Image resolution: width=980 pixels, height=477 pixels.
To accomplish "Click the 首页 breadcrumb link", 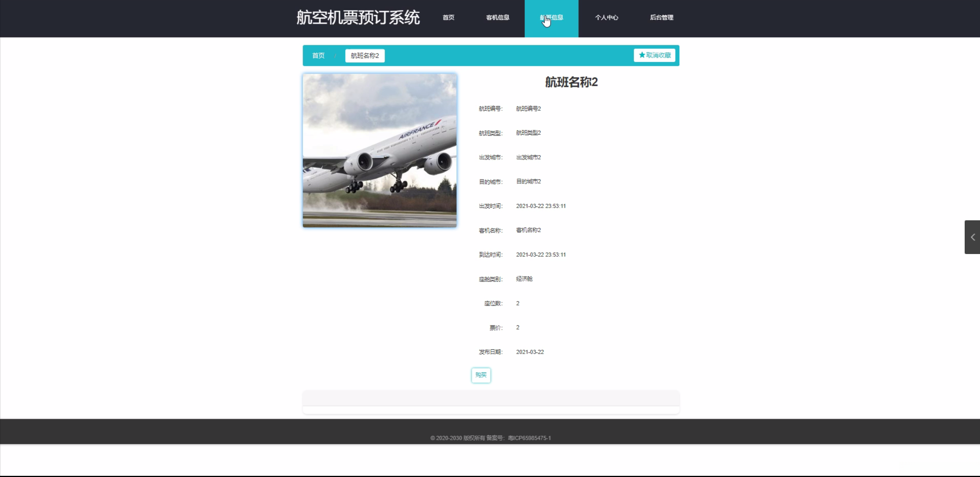I will click(318, 56).
